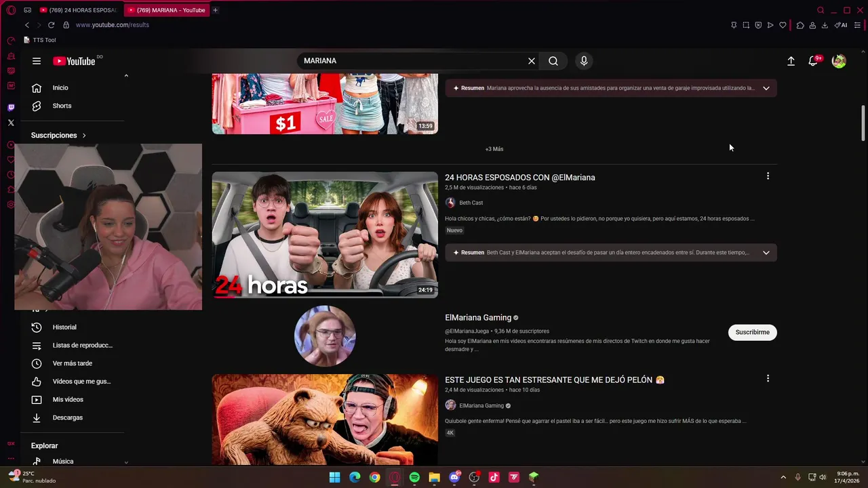Show hidden system tray icons
The image size is (868, 488).
(x=783, y=477)
